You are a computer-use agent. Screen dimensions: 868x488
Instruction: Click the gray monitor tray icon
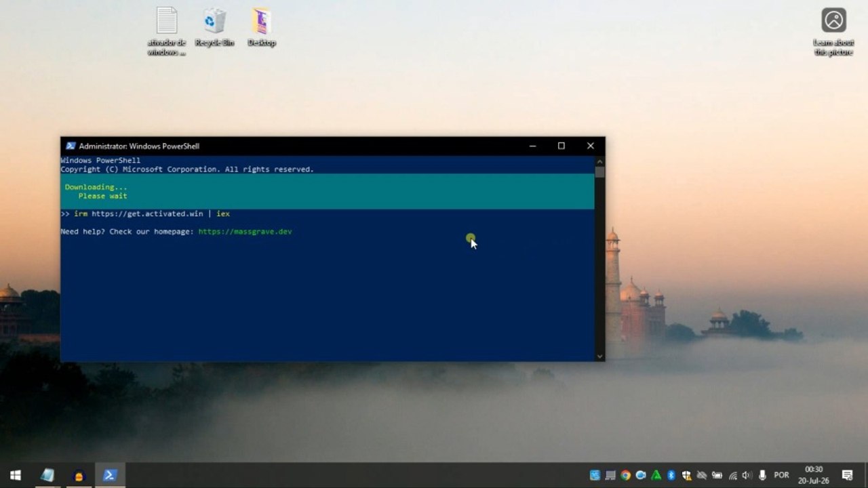(x=610, y=475)
